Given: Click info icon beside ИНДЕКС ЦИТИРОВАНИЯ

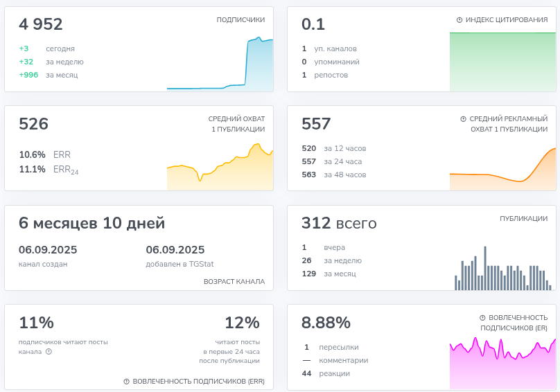Looking at the screenshot, I should point(460,20).
